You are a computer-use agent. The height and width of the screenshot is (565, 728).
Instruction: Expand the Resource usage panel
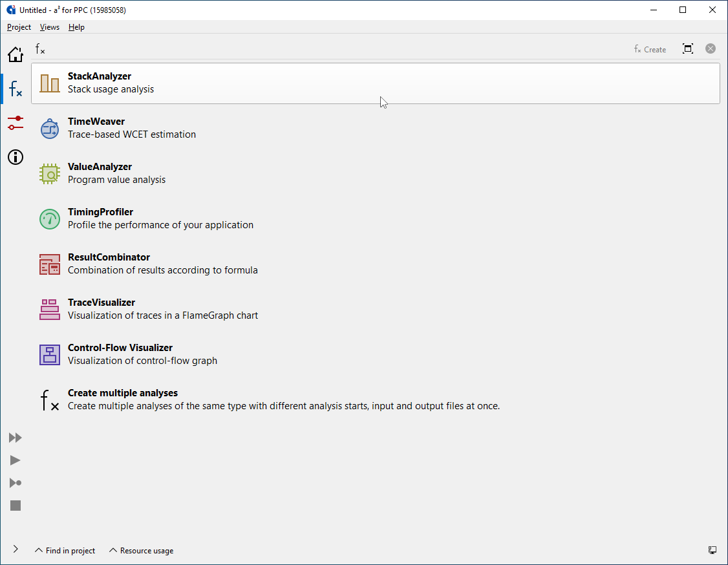141,551
